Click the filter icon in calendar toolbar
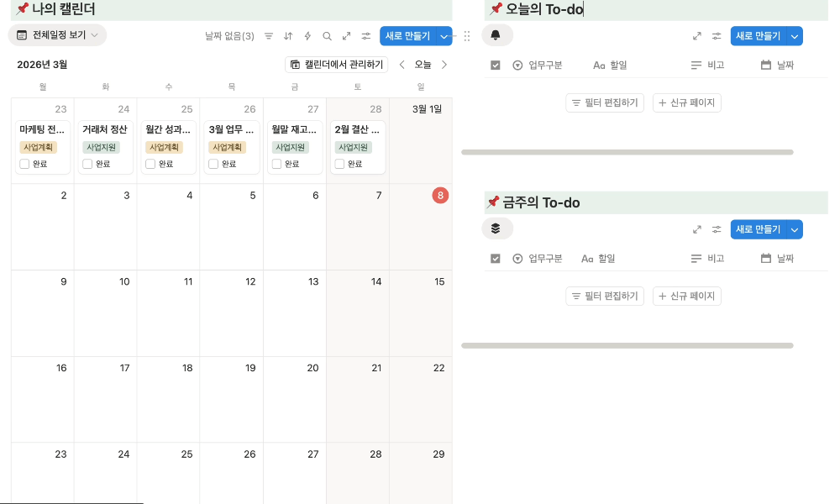Screen dimensions: 840x504 [x=269, y=36]
